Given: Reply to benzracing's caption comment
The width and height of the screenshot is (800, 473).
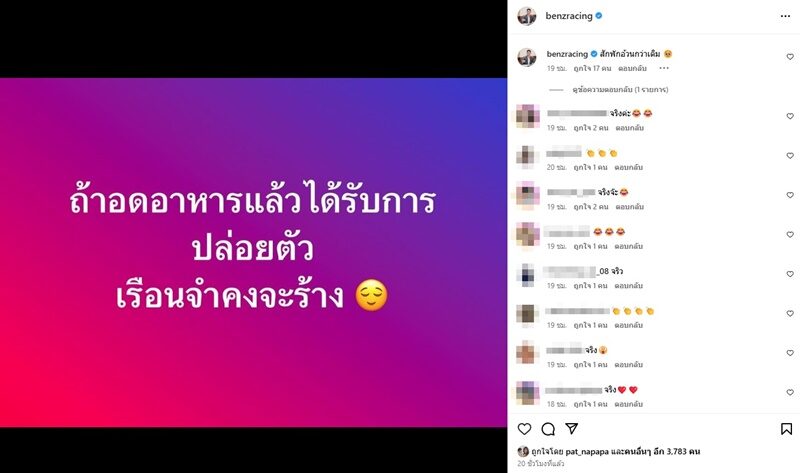Looking at the screenshot, I should (x=632, y=68).
